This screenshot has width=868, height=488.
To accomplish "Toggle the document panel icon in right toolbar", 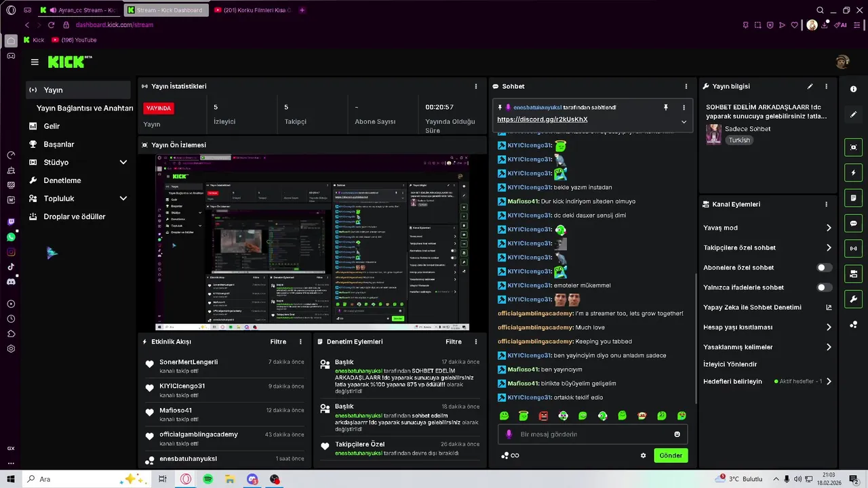I will tap(853, 198).
